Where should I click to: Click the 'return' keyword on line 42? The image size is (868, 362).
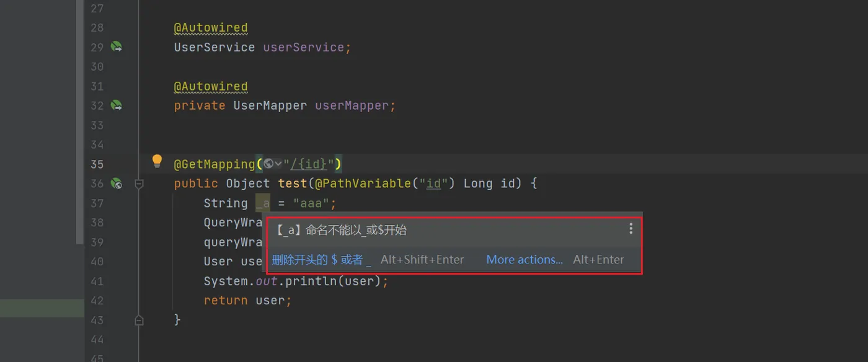[x=226, y=301]
